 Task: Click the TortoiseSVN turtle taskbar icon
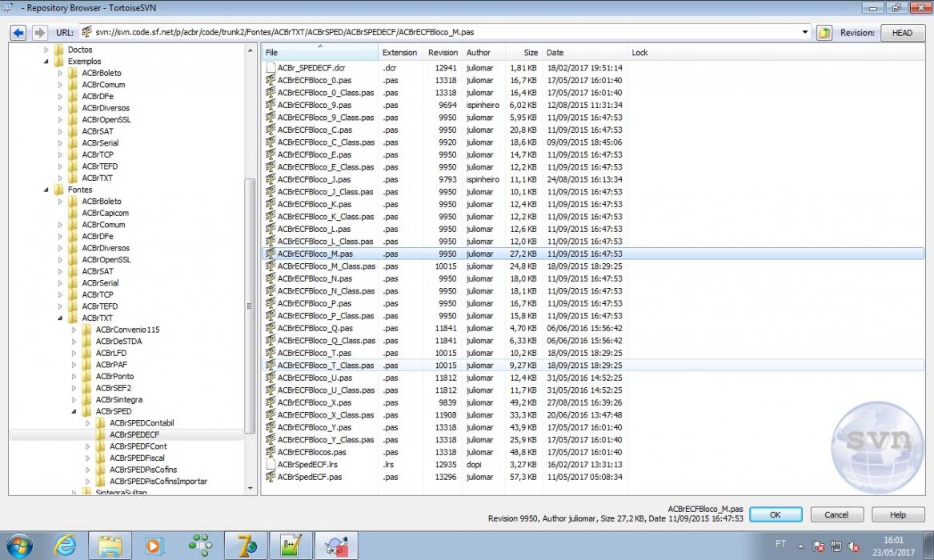click(x=337, y=545)
